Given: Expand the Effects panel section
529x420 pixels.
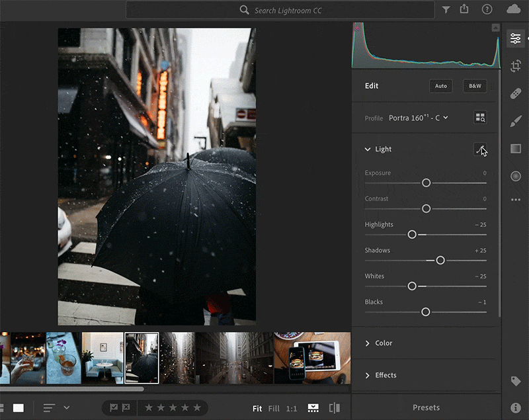Looking at the screenshot, I should tap(386, 376).
